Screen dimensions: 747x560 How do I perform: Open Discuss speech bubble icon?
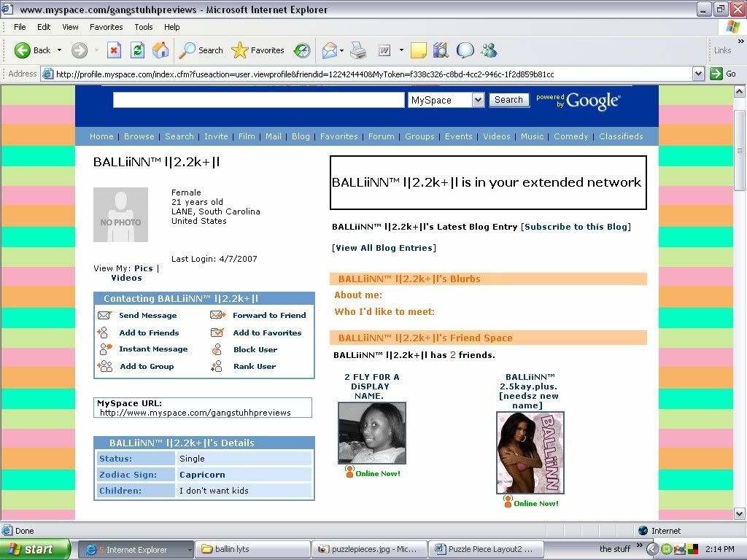[465, 50]
